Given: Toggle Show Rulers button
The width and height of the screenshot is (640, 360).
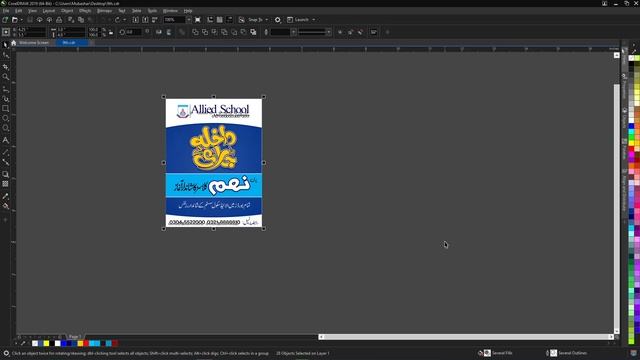Looking at the screenshot, I should (210, 20).
